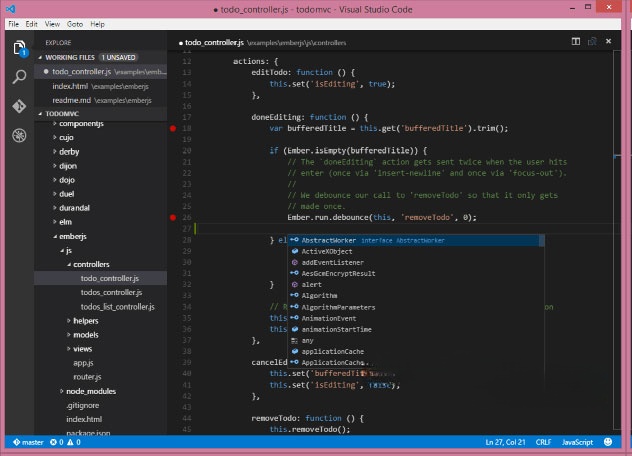Click ActiveXObject icon in suggestion list
Image resolution: width=632 pixels, height=456 pixels.
click(x=295, y=251)
